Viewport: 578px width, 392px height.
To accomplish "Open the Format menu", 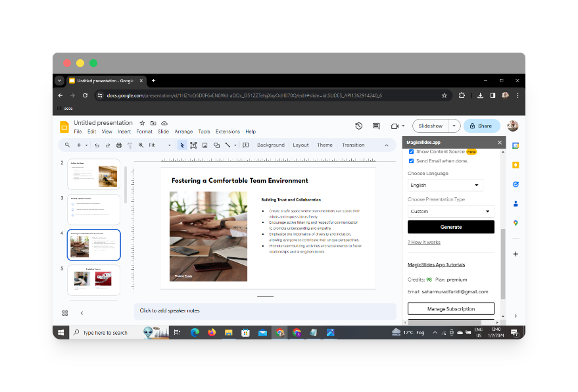I will [144, 132].
